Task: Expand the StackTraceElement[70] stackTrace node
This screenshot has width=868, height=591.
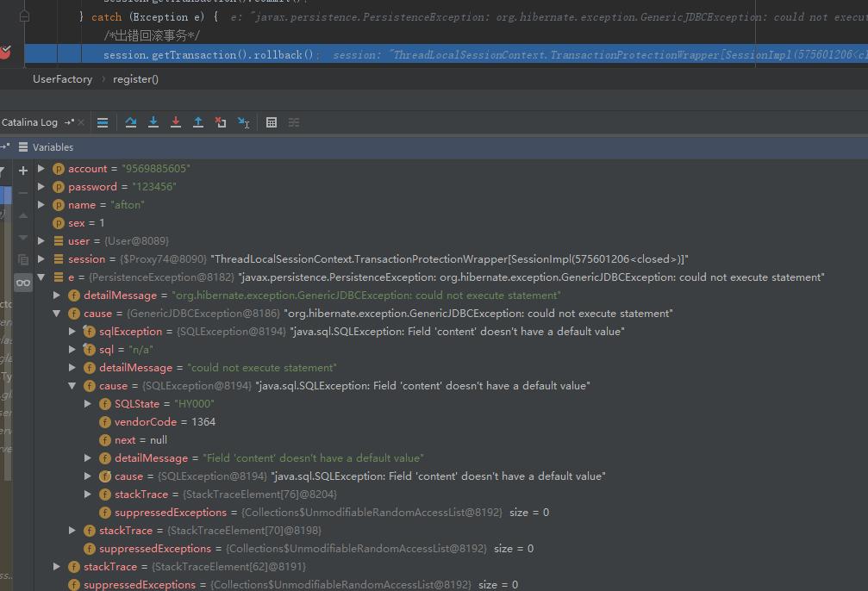Action: [72, 530]
